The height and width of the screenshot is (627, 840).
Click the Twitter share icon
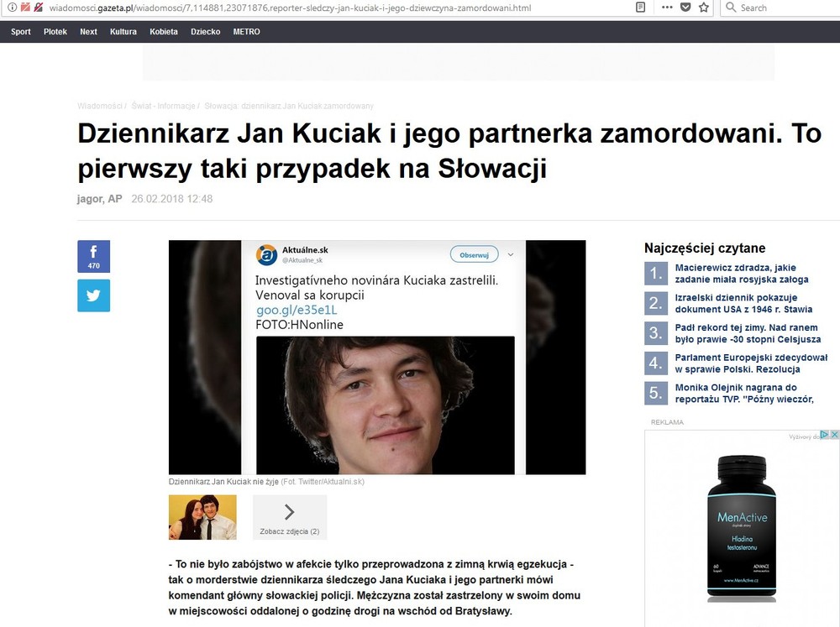tap(93, 295)
